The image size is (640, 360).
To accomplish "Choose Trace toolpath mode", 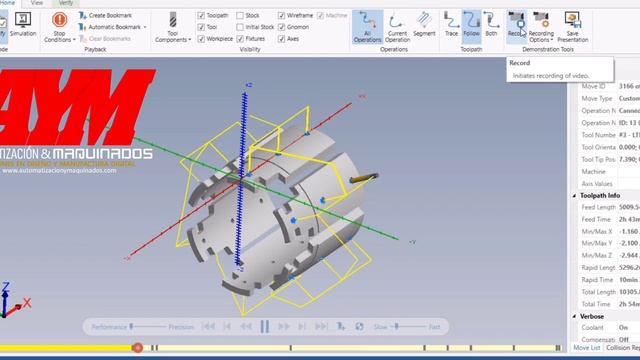I will pos(451,24).
